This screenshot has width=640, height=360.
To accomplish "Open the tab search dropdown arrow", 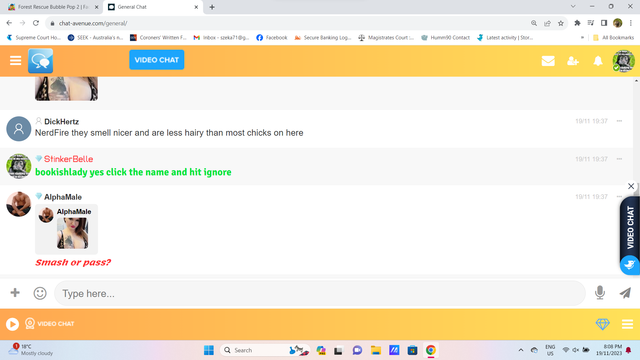I will [x=573, y=7].
